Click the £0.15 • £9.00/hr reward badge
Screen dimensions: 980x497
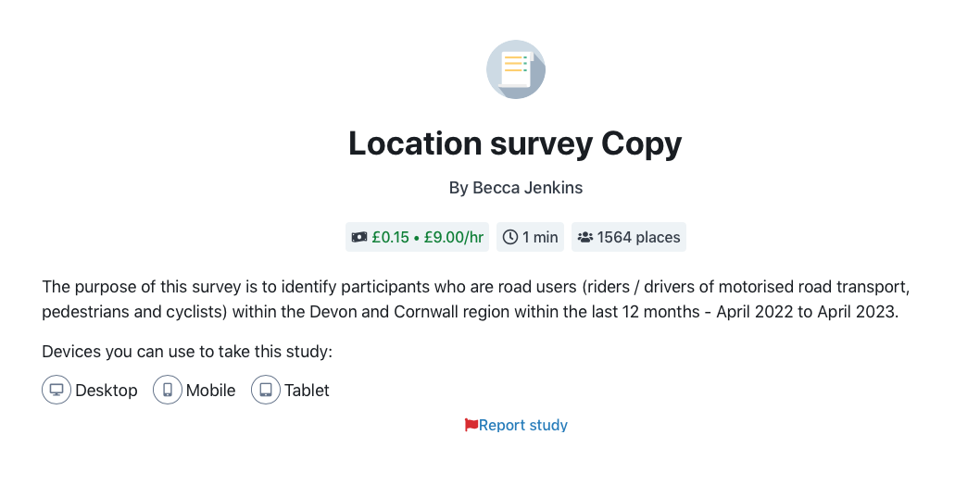(x=418, y=237)
